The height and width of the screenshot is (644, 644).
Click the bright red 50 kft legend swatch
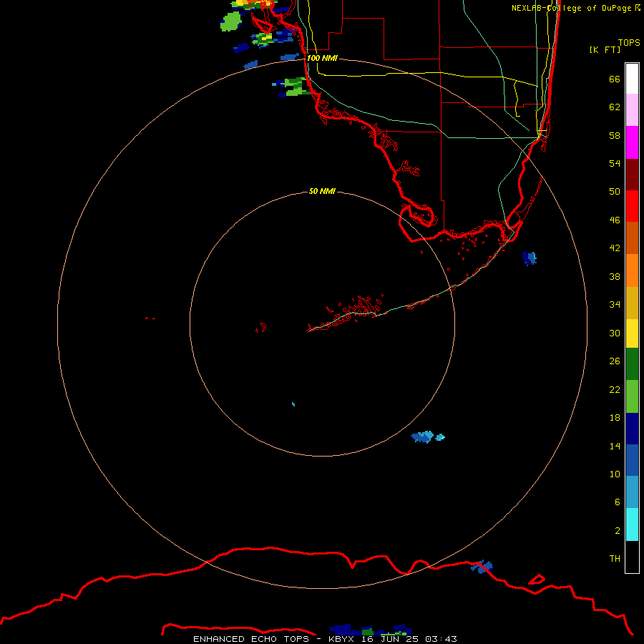[x=632, y=206]
